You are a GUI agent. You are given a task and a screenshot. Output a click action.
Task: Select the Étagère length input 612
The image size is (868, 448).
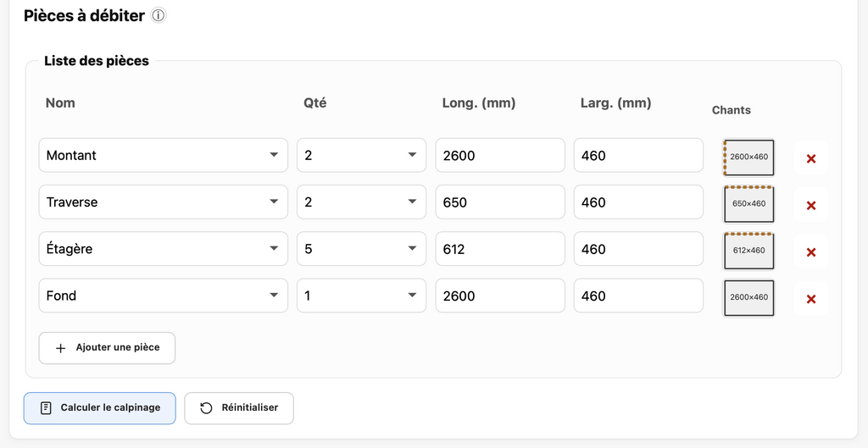pos(499,249)
